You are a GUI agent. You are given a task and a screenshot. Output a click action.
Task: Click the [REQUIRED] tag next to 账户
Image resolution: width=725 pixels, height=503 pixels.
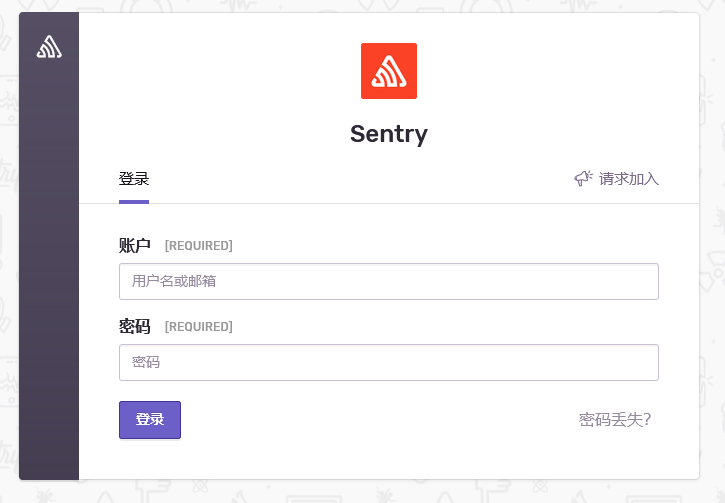(199, 245)
